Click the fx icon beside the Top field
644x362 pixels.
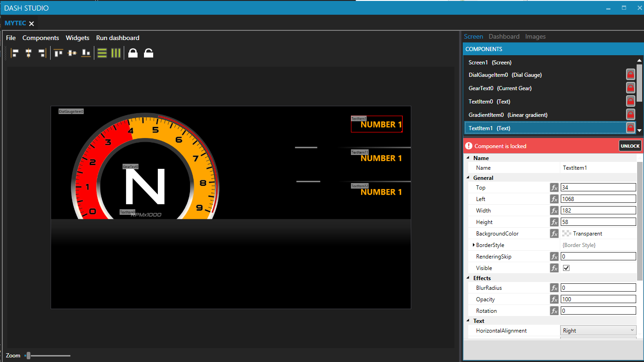[554, 188]
